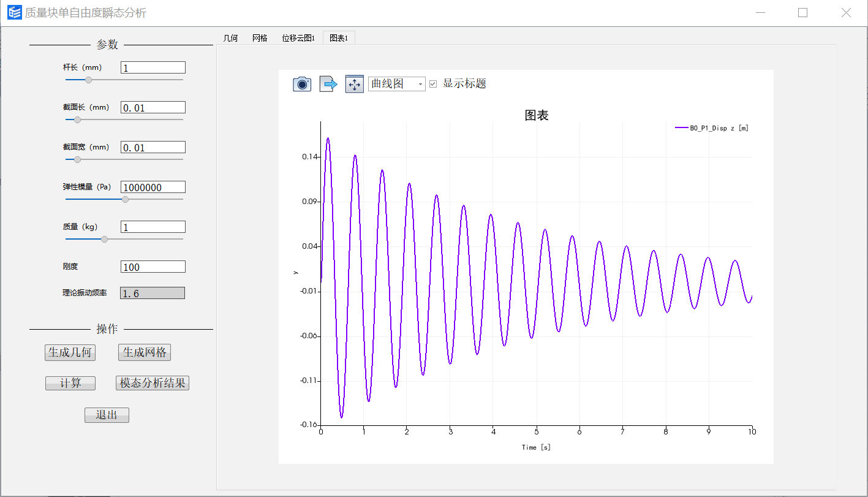Click the 退出 button

tap(107, 415)
